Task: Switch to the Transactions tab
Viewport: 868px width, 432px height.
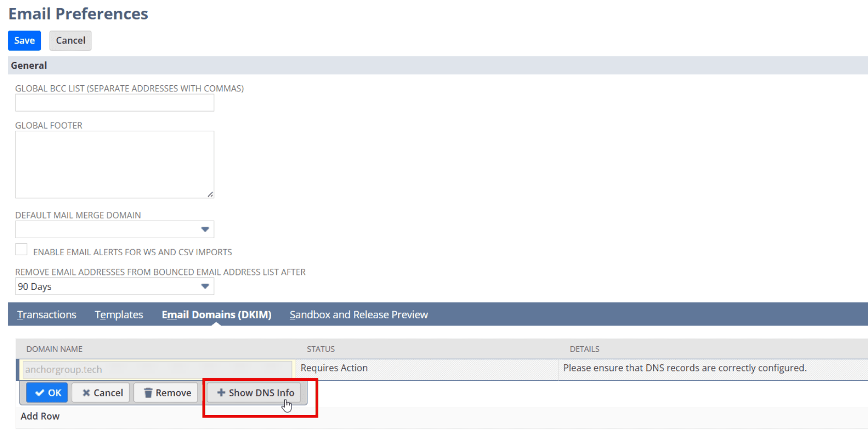Action: [x=47, y=315]
